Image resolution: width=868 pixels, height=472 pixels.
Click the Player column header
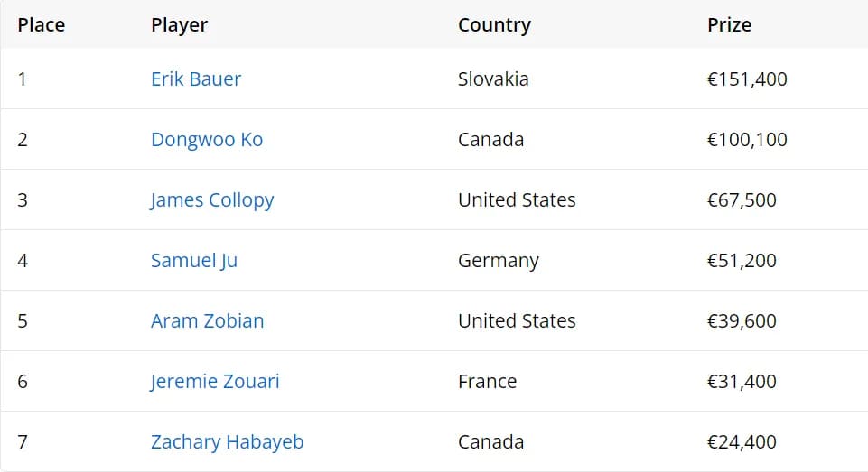pyautogui.click(x=180, y=25)
